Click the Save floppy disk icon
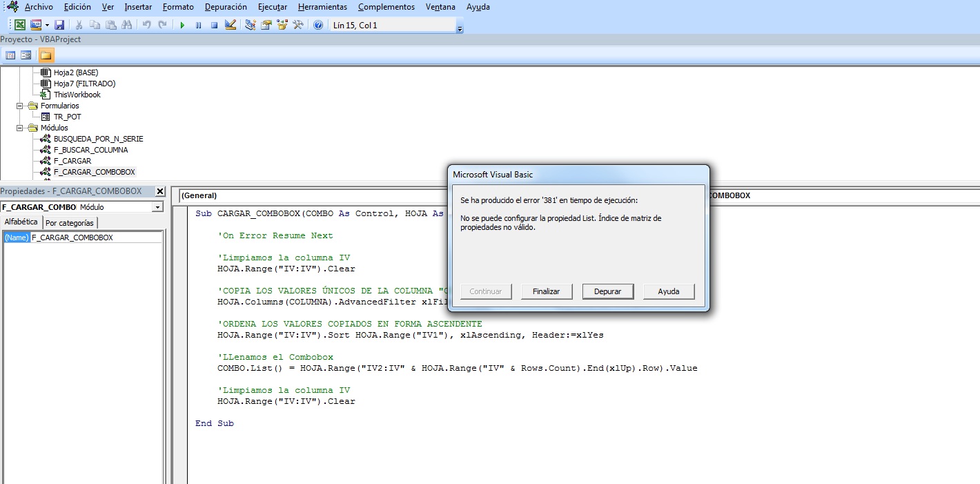 tap(59, 25)
